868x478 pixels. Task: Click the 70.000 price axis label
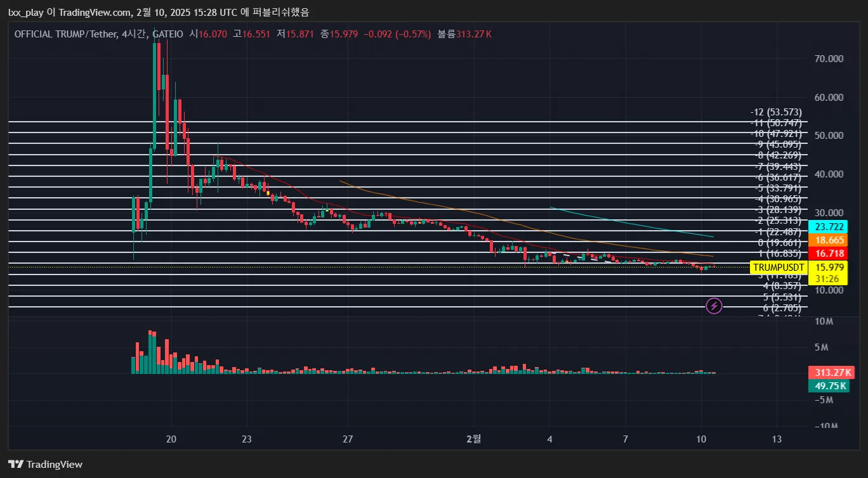829,59
